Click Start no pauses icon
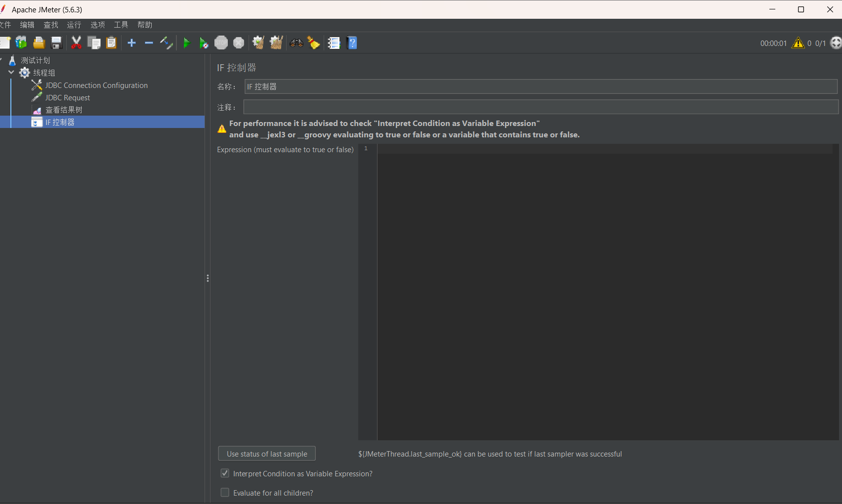This screenshot has height=504, width=842. click(x=204, y=43)
